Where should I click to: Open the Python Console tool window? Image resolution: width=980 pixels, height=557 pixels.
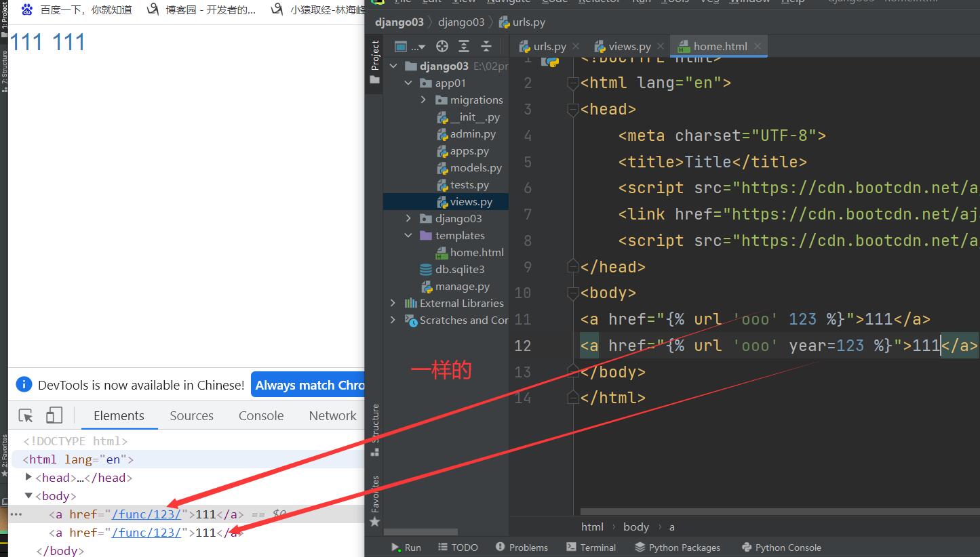781,548
